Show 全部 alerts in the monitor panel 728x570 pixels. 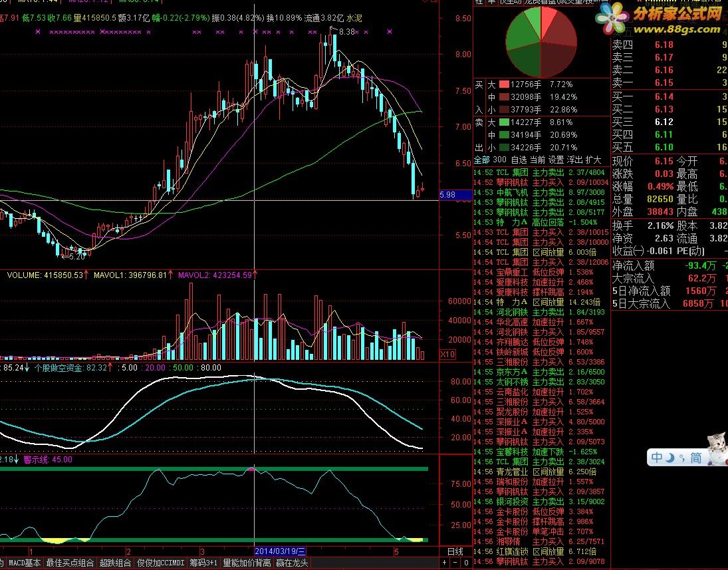(481, 160)
